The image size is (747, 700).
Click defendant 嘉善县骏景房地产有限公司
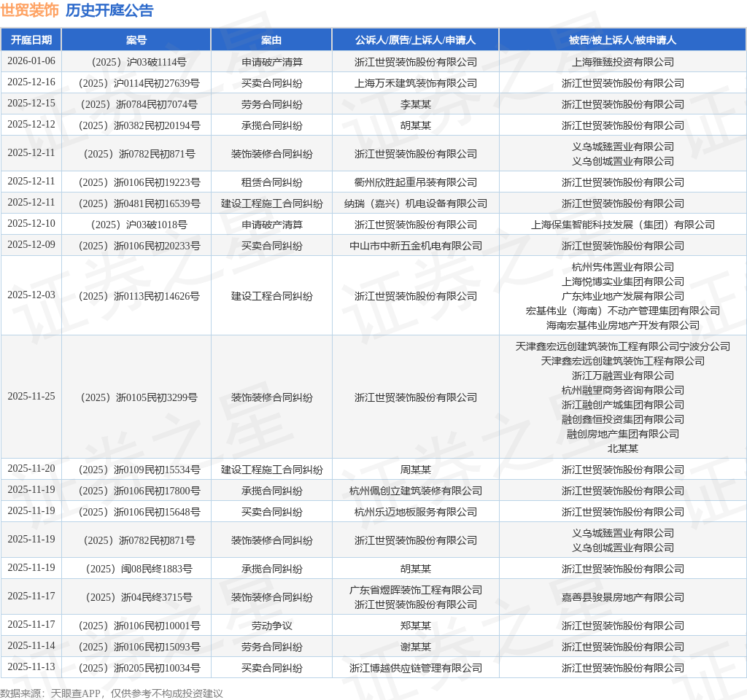[623, 597]
